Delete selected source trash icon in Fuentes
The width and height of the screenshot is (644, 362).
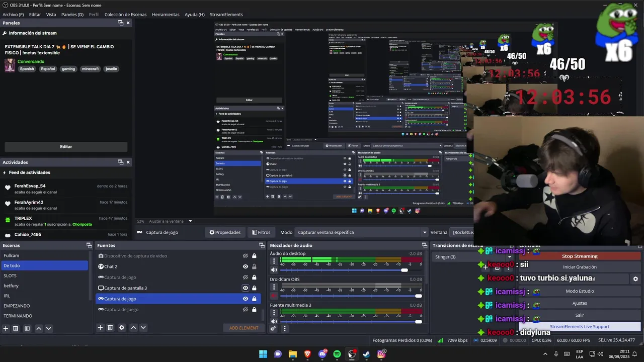110,328
